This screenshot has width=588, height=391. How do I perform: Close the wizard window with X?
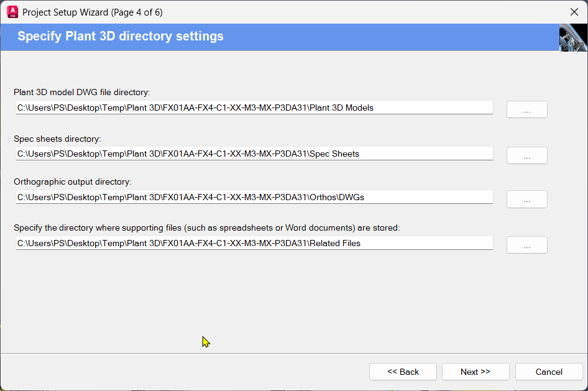pyautogui.click(x=574, y=12)
